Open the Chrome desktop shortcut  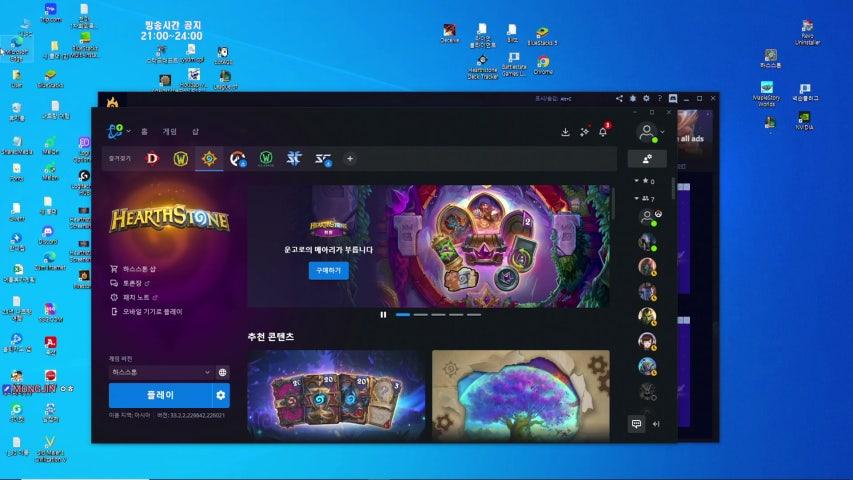click(x=543, y=65)
